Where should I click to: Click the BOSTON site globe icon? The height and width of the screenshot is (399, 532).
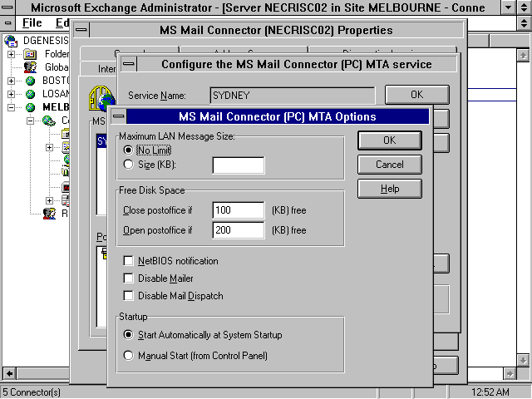[x=30, y=81]
